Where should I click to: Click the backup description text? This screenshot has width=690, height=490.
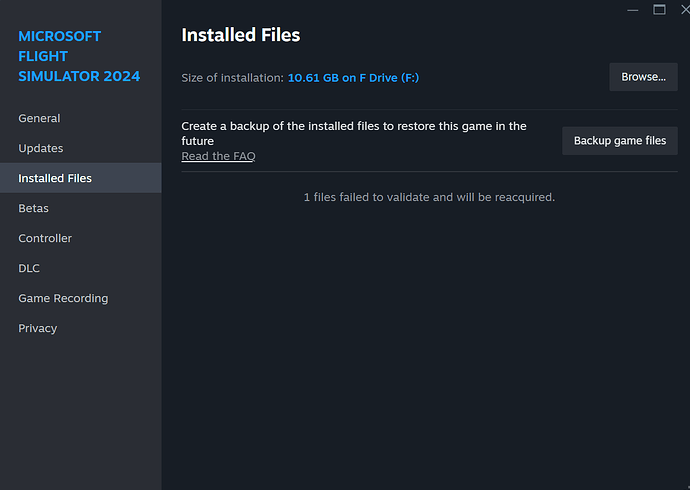pyautogui.click(x=354, y=133)
